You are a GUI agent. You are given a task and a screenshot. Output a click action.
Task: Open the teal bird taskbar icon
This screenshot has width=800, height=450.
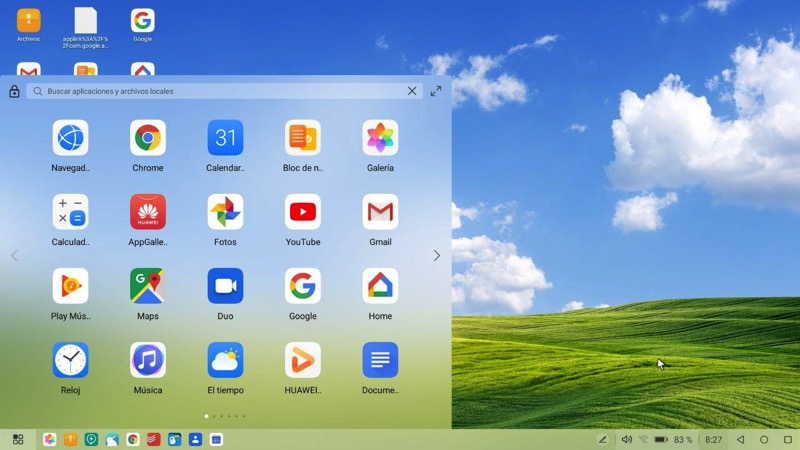tap(112, 439)
